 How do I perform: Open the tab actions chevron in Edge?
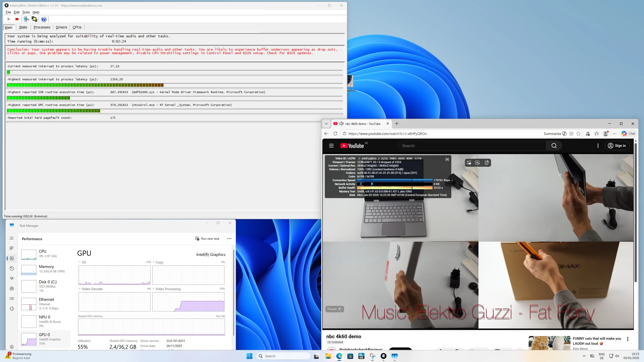point(326,124)
